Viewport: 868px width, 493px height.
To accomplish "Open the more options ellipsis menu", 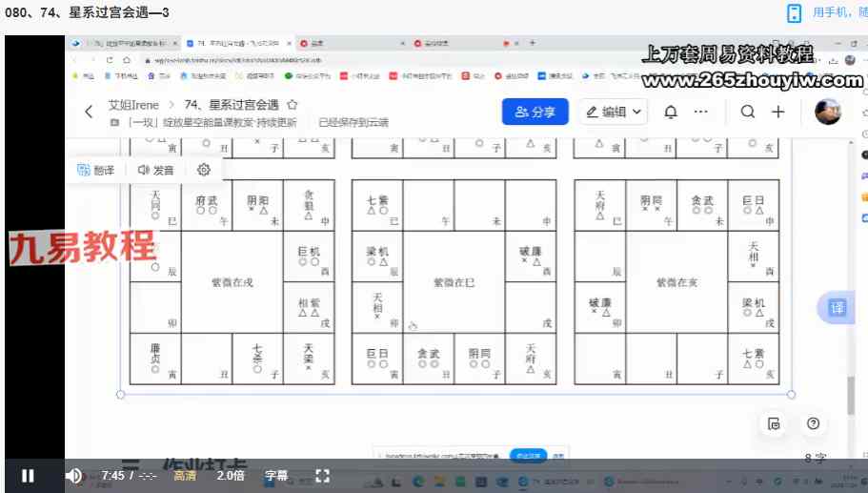I will coord(701,112).
